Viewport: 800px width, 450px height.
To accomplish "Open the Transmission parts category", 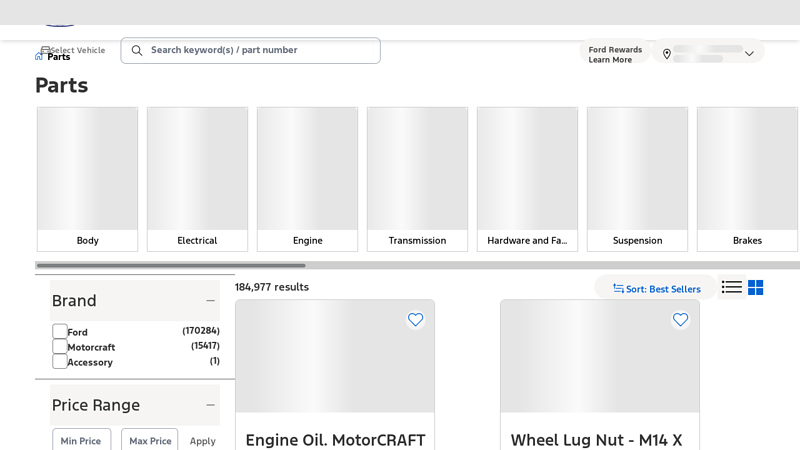I will [417, 179].
